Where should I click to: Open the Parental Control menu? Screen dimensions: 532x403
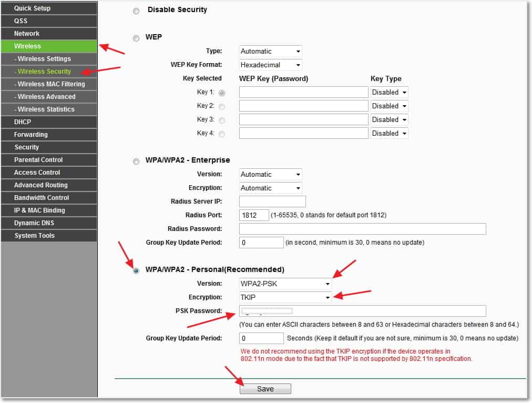tap(49, 160)
